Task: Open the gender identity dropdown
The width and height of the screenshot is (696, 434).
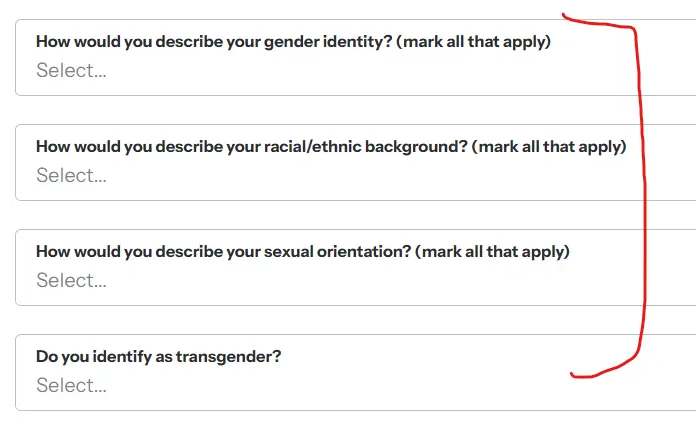Action: pyautogui.click(x=356, y=57)
